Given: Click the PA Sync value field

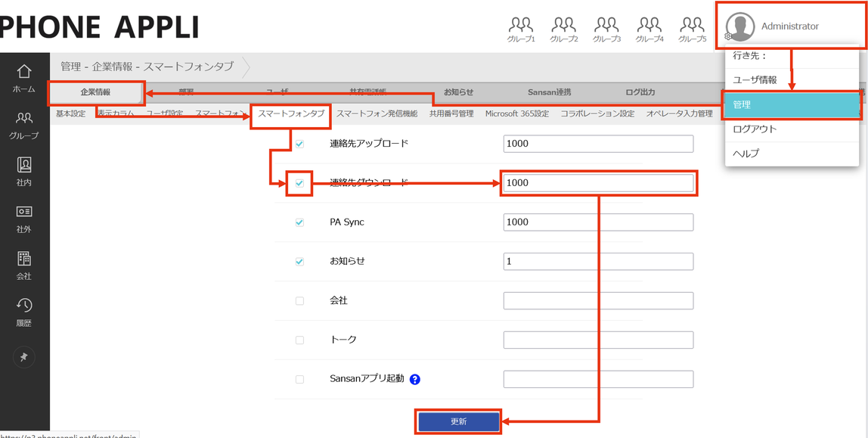Looking at the screenshot, I should click(598, 222).
